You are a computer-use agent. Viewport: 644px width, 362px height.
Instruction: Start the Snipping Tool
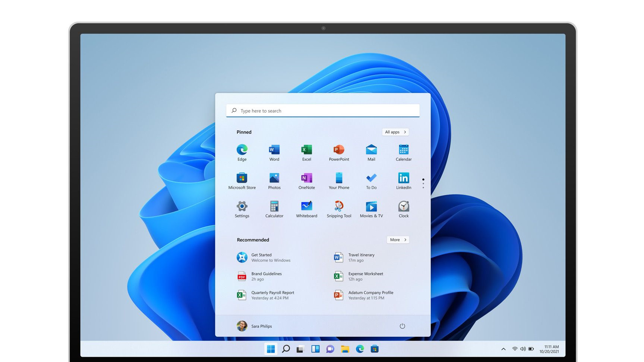(339, 209)
